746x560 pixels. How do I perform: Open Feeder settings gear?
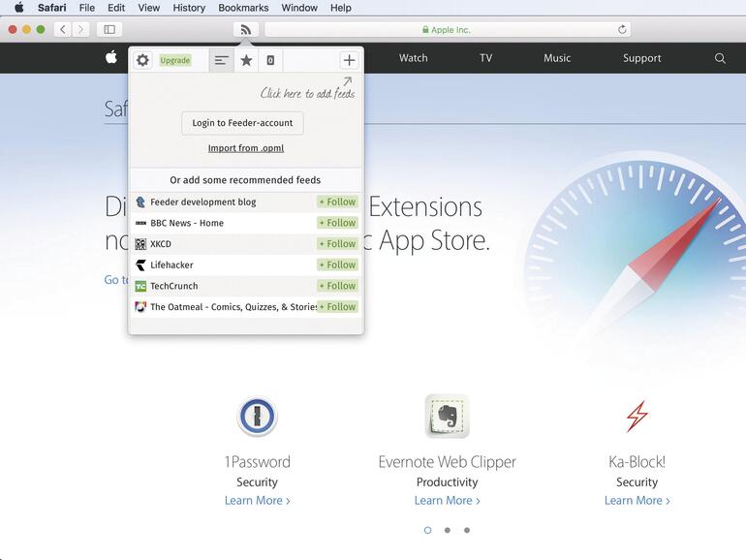pyautogui.click(x=142, y=60)
